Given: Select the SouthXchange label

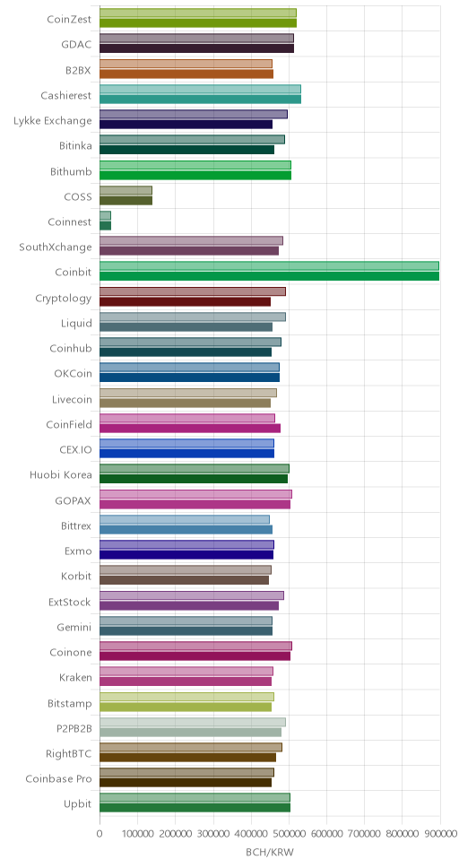Looking at the screenshot, I should [56, 247].
